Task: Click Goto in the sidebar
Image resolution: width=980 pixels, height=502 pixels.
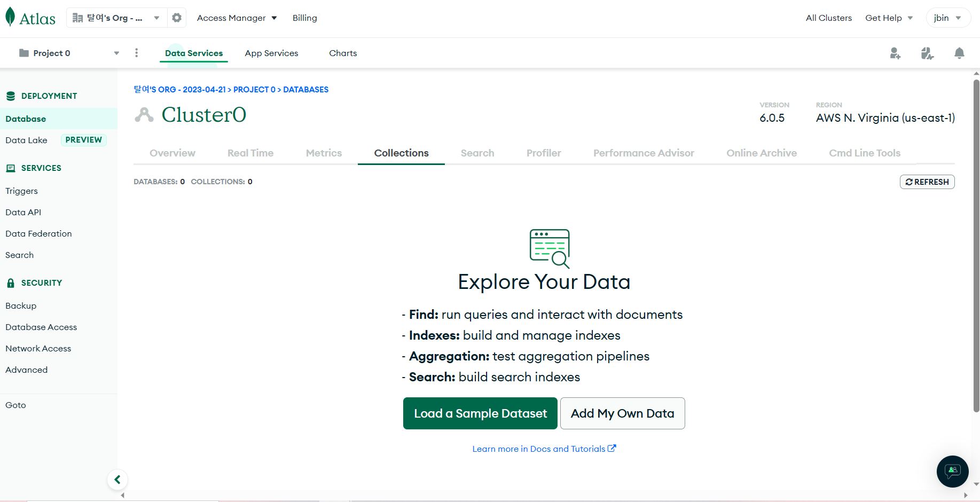Action: pyautogui.click(x=15, y=405)
